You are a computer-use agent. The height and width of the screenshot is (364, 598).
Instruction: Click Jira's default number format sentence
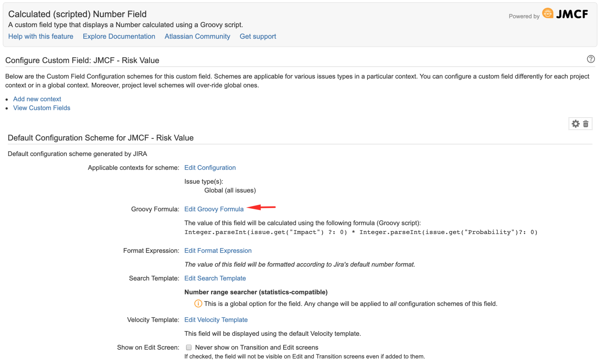coord(300,264)
